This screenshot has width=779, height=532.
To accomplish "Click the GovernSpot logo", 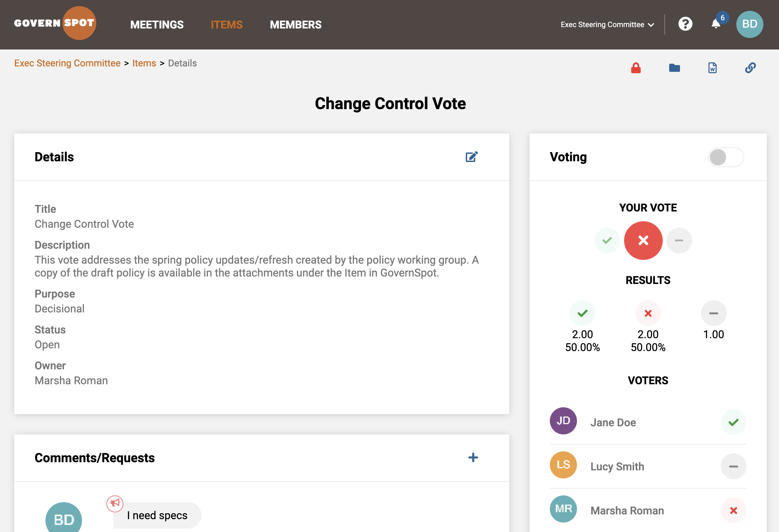I will point(55,23).
